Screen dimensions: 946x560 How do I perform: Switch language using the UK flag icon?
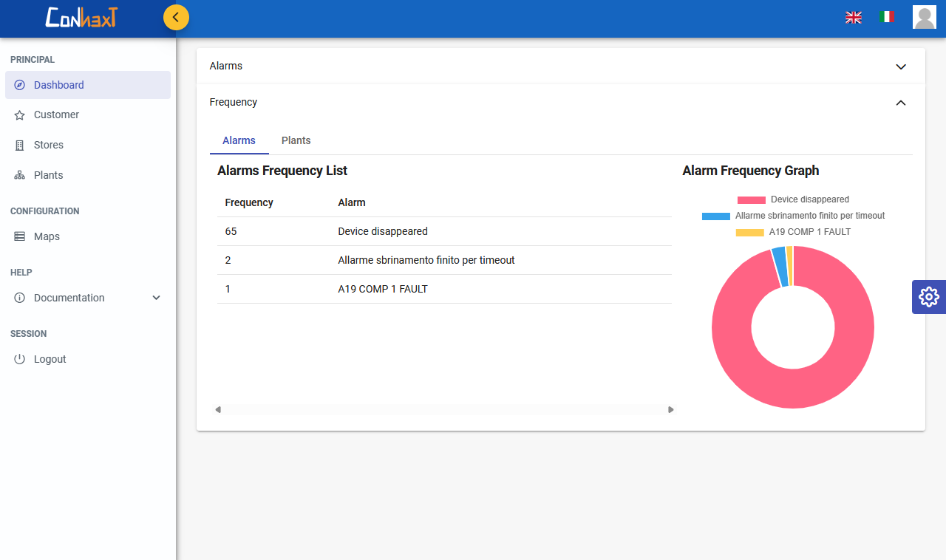[854, 17]
